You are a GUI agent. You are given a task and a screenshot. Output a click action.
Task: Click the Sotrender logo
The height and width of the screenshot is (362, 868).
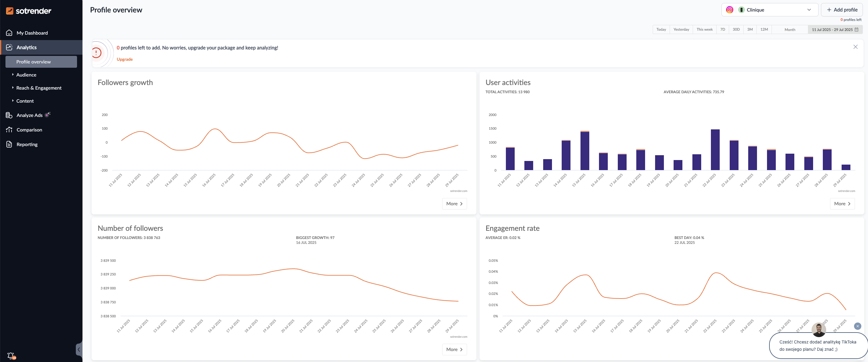coord(29,11)
